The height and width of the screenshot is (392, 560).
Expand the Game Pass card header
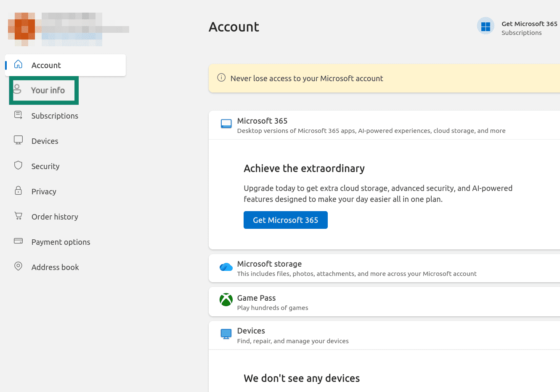(x=384, y=302)
